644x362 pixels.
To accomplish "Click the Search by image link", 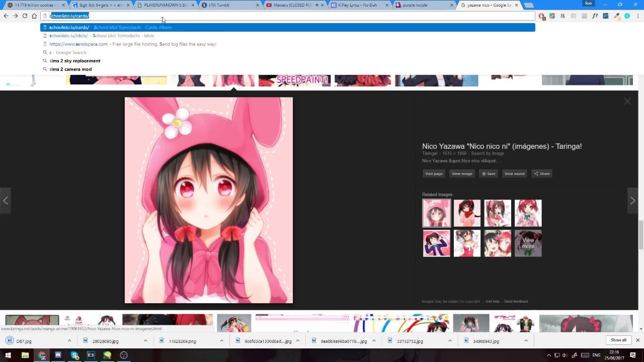I will coord(488,153).
